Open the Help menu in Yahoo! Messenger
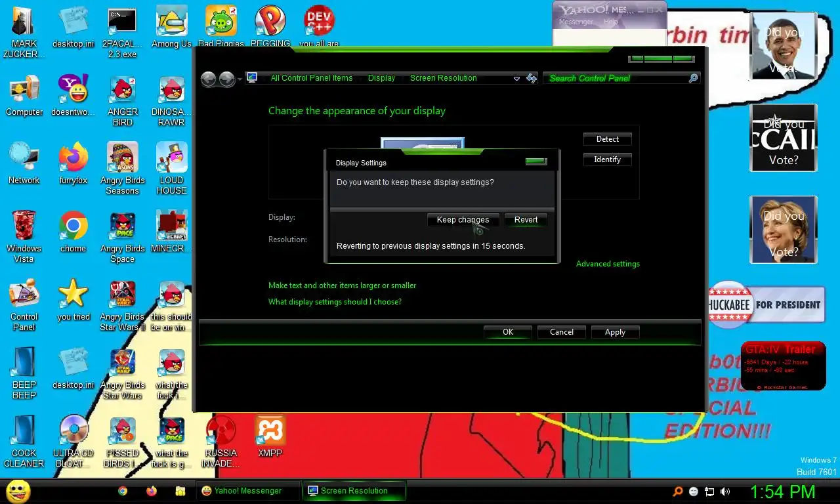 (x=611, y=22)
